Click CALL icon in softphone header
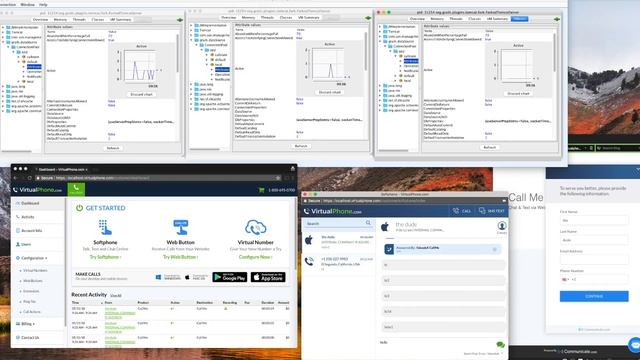This screenshot has height=360, width=640. coord(456,211)
